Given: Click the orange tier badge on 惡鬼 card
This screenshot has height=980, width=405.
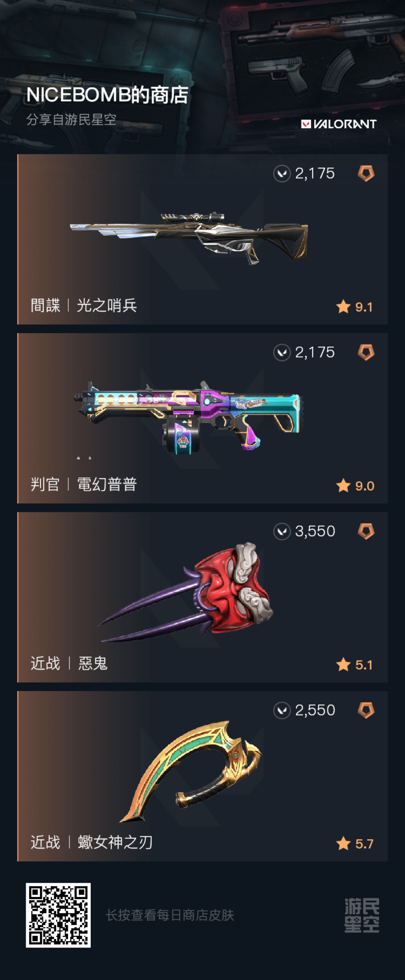Looking at the screenshot, I should (366, 531).
